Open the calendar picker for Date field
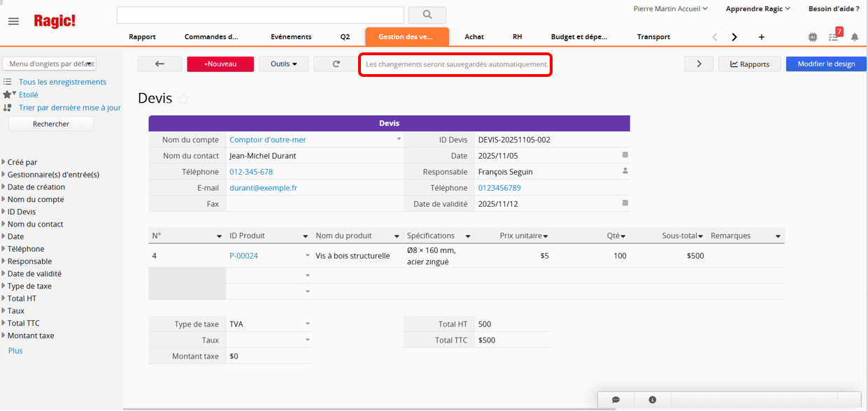This screenshot has height=411, width=868. point(625,155)
